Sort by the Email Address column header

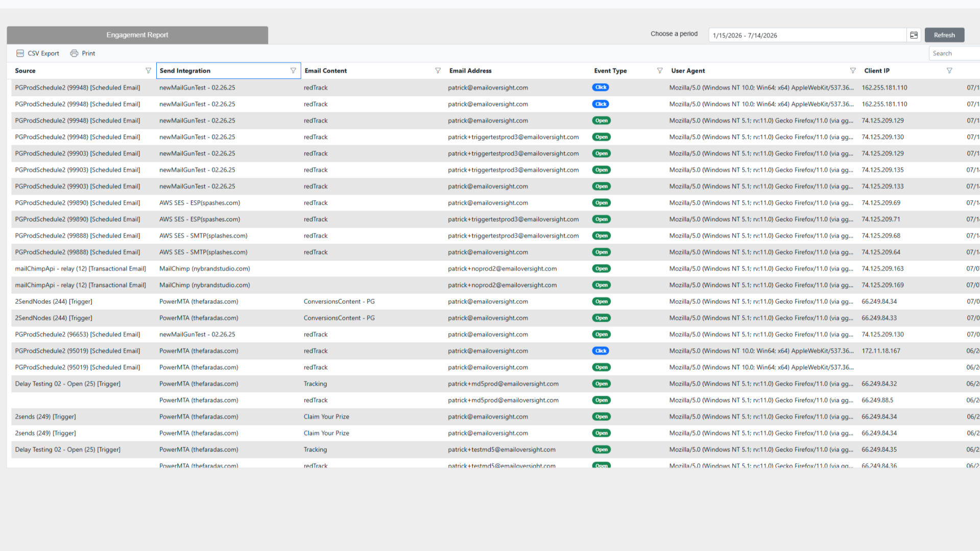470,70
